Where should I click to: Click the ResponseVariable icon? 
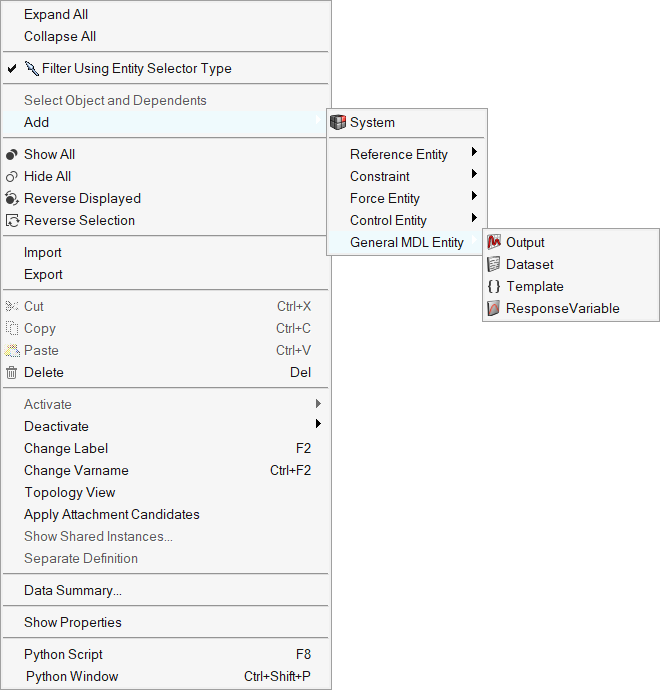[x=493, y=308]
